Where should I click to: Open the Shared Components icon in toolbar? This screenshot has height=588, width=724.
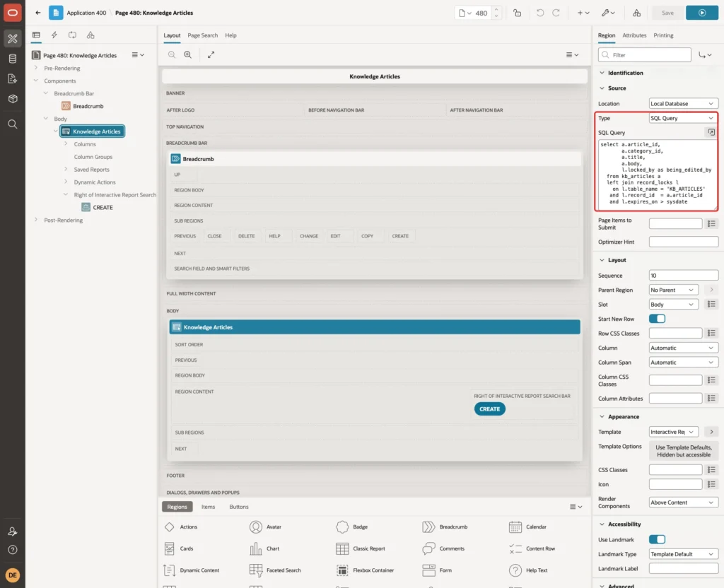637,13
